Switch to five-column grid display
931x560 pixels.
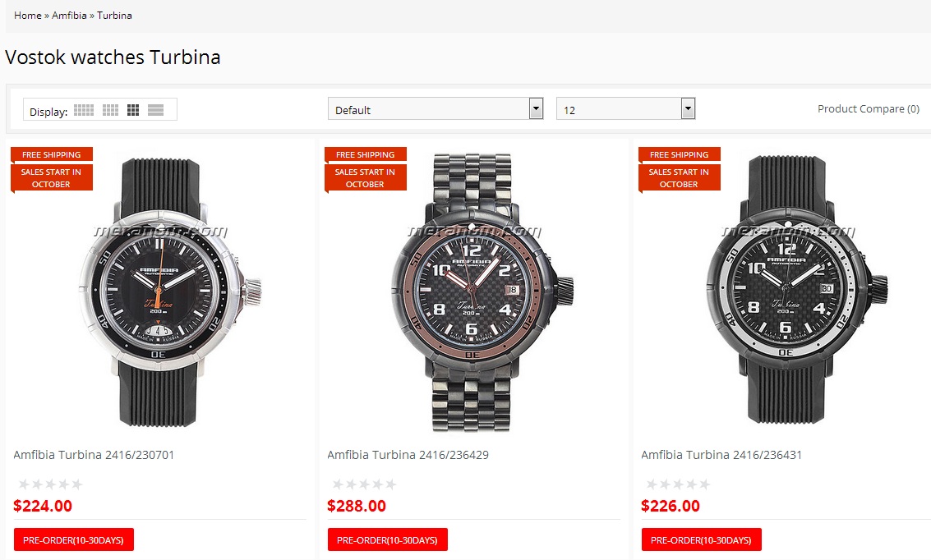(84, 110)
